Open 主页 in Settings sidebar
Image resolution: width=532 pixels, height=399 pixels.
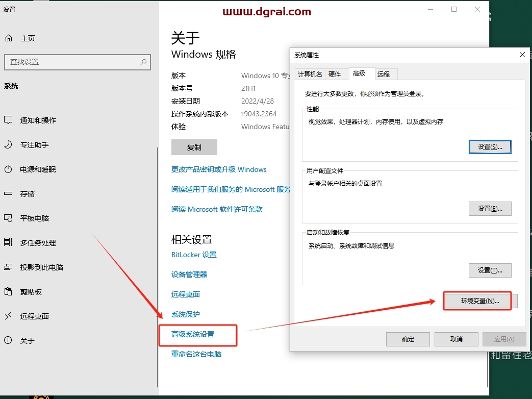[28, 38]
